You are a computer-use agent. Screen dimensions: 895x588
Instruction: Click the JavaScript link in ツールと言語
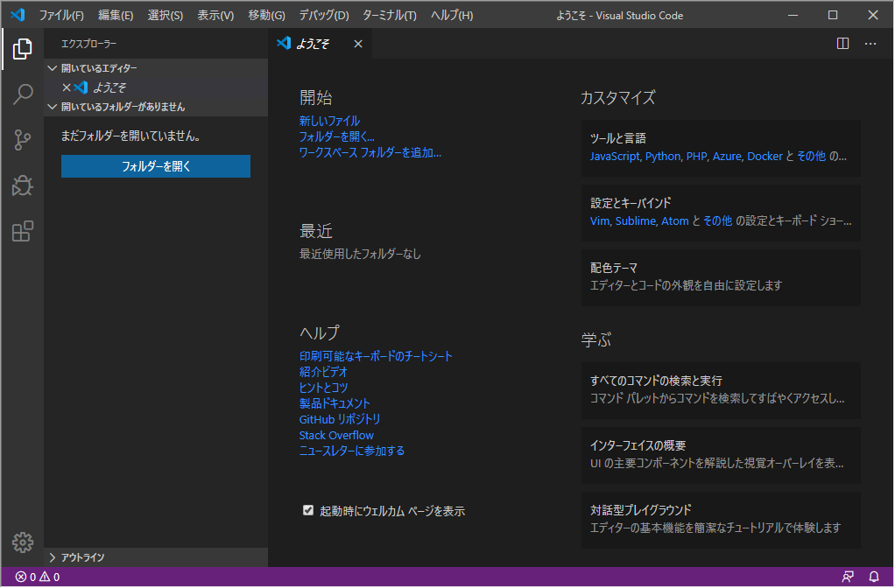point(615,157)
